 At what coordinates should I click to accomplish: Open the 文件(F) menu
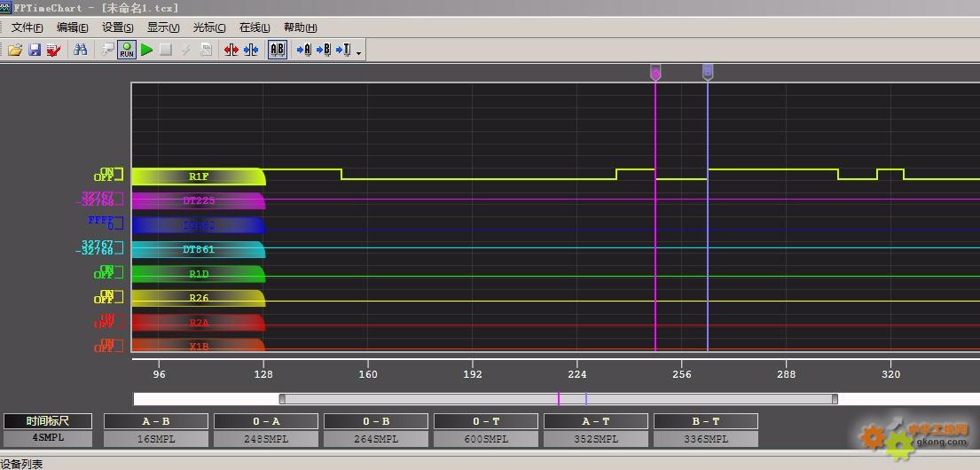pos(27,27)
